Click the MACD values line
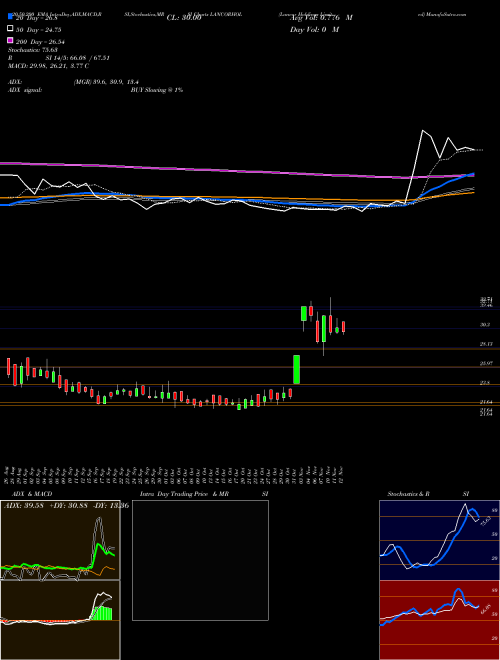 48,66
